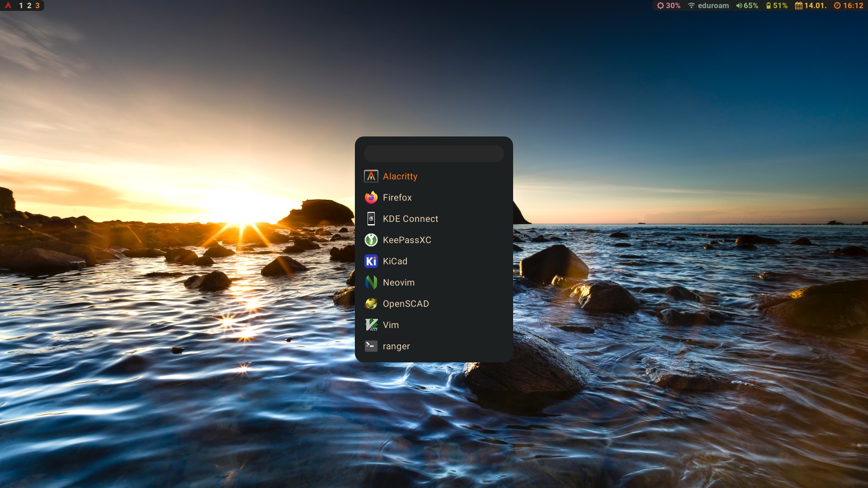Click the wifi signal icon
This screenshot has width=868, height=488.
[691, 5]
